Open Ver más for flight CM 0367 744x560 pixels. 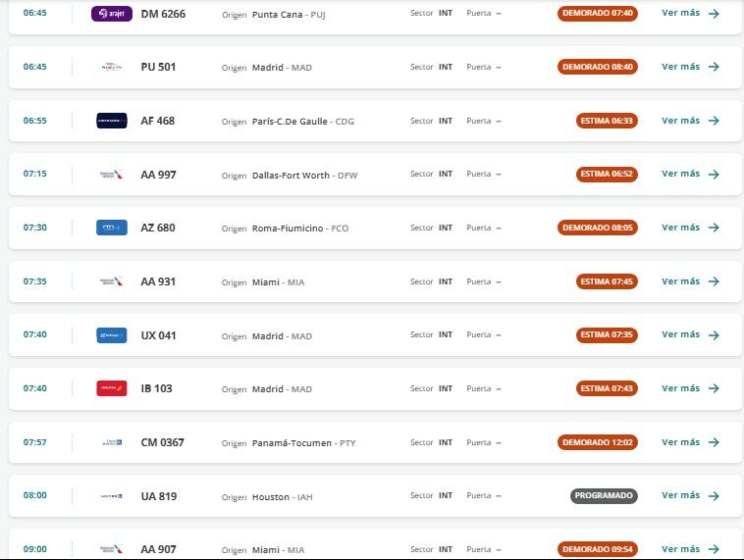coord(690,442)
